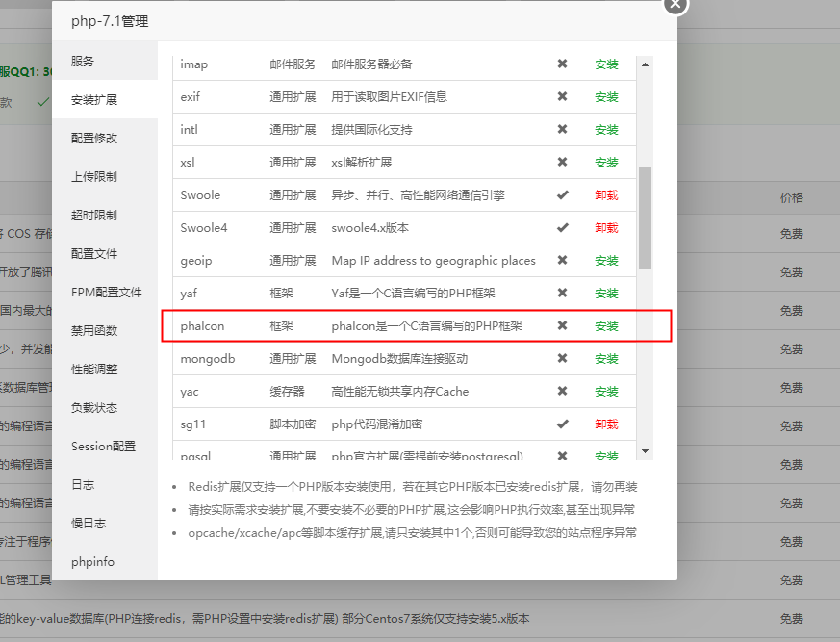
Task: Click the checkmark icon for sg11
Action: click(x=562, y=424)
